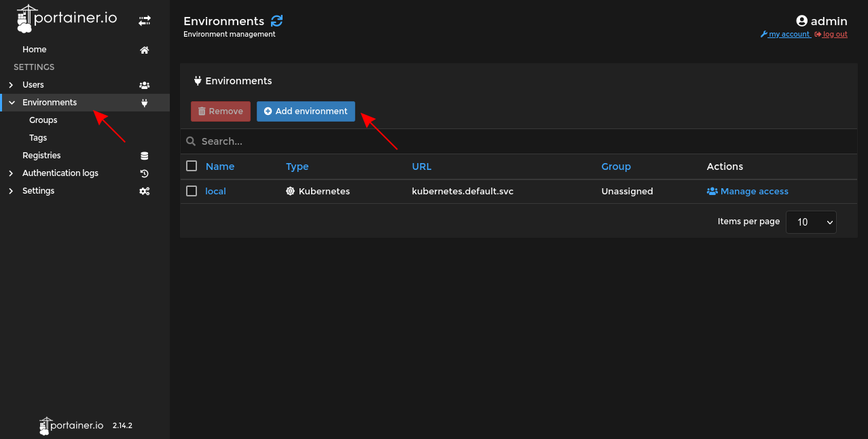Click the admin user avatar icon
The height and width of the screenshot is (439, 868).
[802, 21]
